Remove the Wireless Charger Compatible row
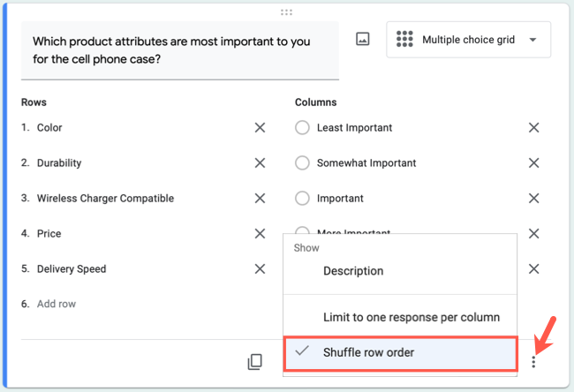This screenshot has width=574, height=392. point(260,199)
